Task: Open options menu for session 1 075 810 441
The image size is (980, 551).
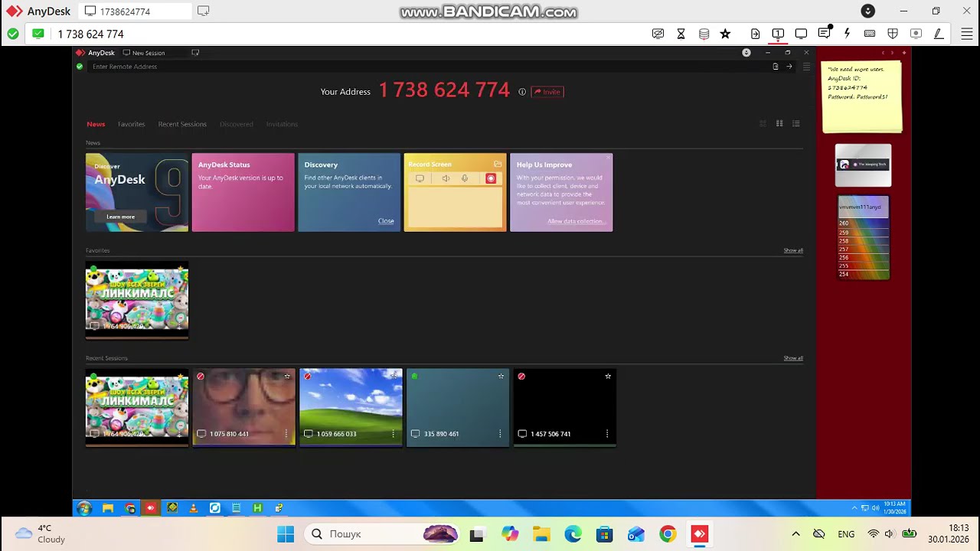Action: click(286, 434)
